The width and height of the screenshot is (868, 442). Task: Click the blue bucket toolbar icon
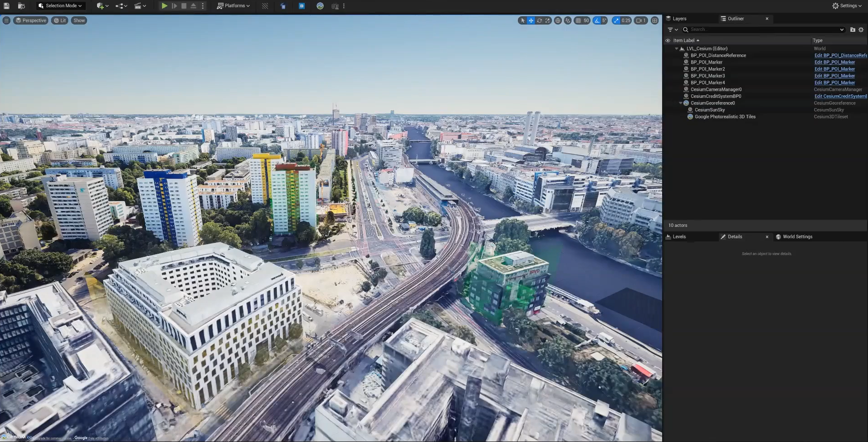[x=283, y=6]
